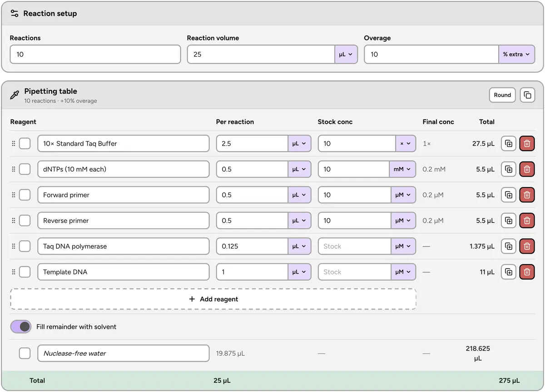Viewport: 545px width, 392px height.
Task: Click the drag handle of Template DNA row
Action: 13,272
